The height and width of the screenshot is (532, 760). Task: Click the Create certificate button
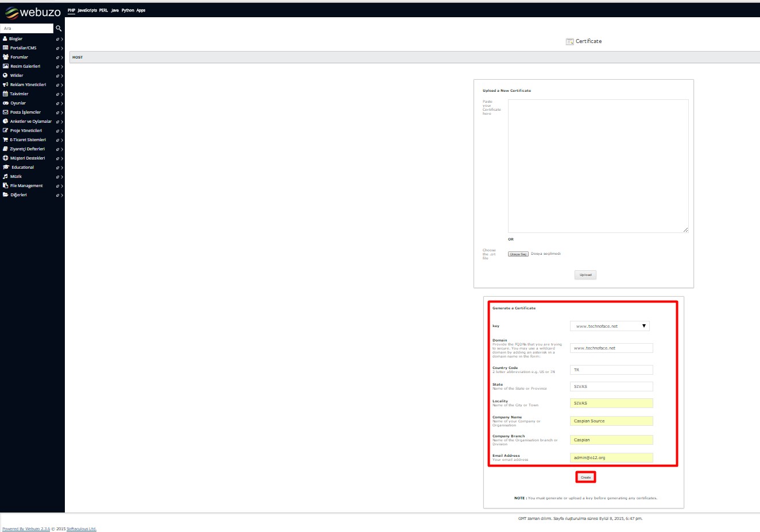(x=585, y=477)
